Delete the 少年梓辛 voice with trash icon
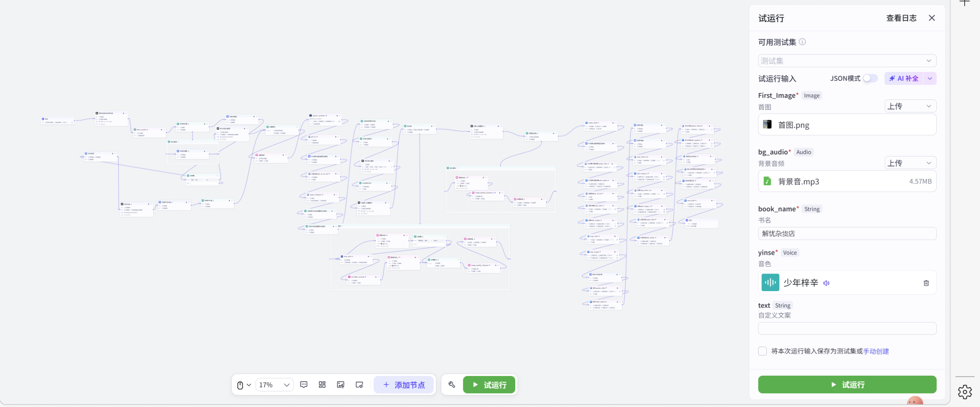This screenshot has width=980, height=407. tap(926, 283)
